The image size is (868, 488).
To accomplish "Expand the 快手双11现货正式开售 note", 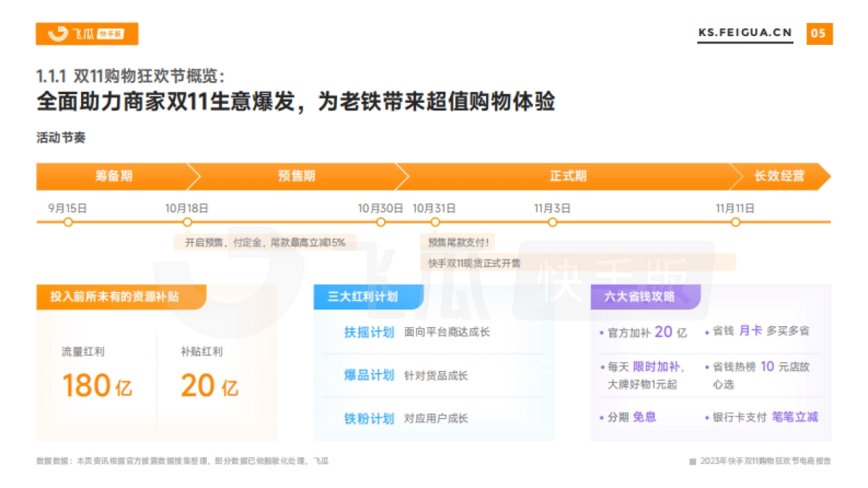I will pos(476,264).
